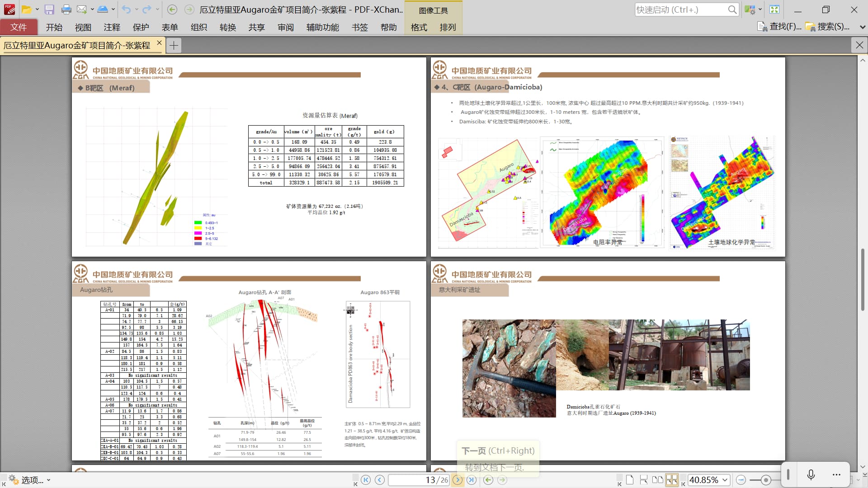The width and height of the screenshot is (868, 488).
Task: Click the Print icon in quick toolbar
Action: point(66,9)
